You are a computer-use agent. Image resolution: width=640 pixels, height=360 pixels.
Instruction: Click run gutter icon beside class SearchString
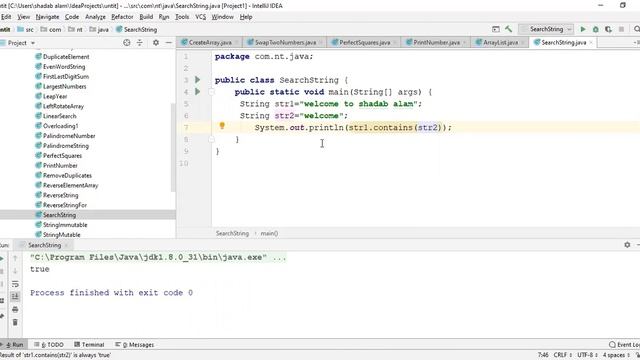point(198,80)
